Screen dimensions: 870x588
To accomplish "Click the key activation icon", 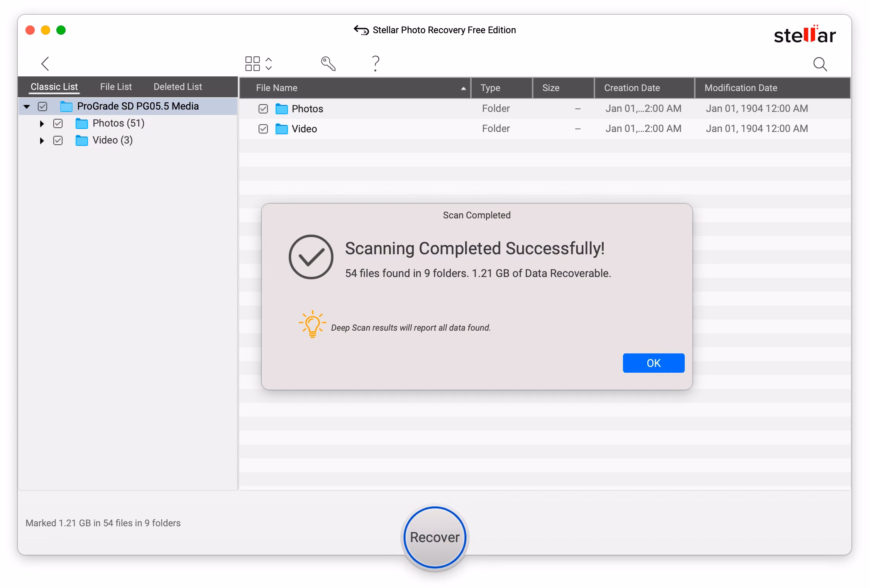I will pyautogui.click(x=328, y=64).
